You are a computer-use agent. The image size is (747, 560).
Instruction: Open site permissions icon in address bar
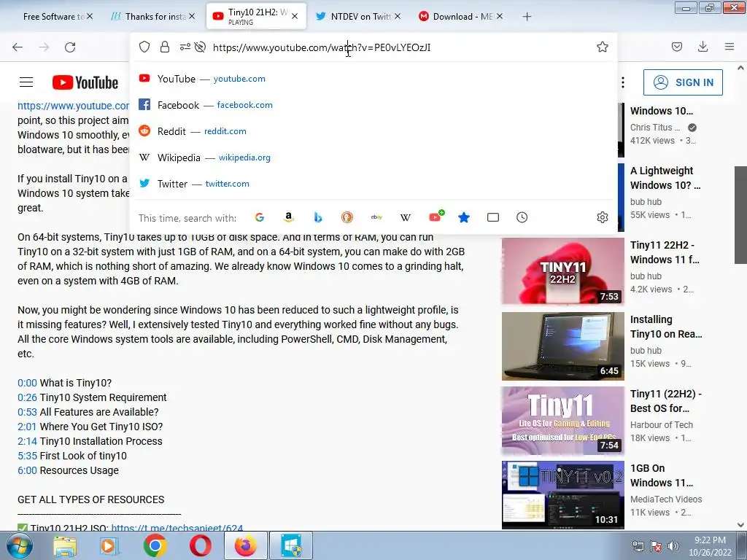tap(185, 47)
